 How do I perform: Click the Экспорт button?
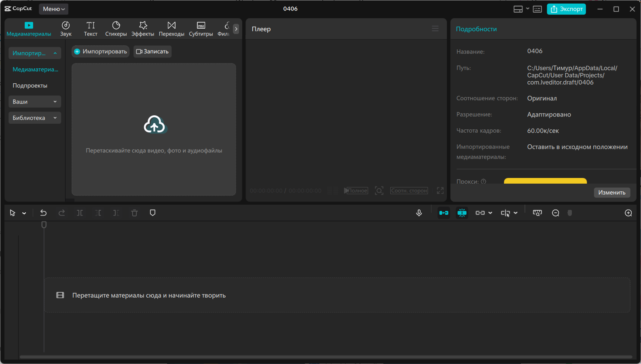[566, 9]
